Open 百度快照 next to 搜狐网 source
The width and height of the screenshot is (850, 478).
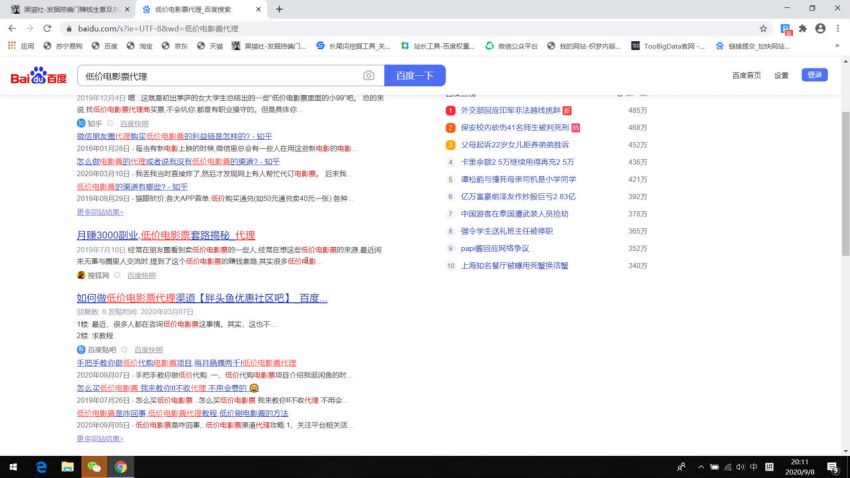pos(141,275)
